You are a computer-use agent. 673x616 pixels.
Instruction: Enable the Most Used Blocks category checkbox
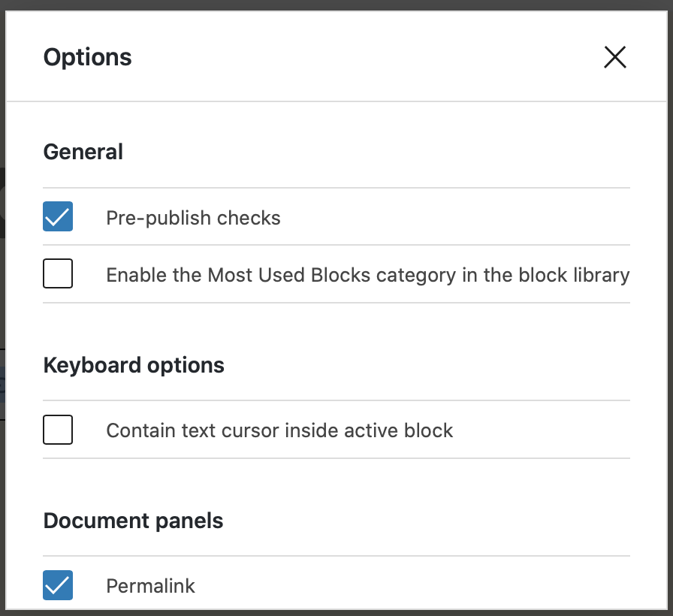(x=58, y=274)
